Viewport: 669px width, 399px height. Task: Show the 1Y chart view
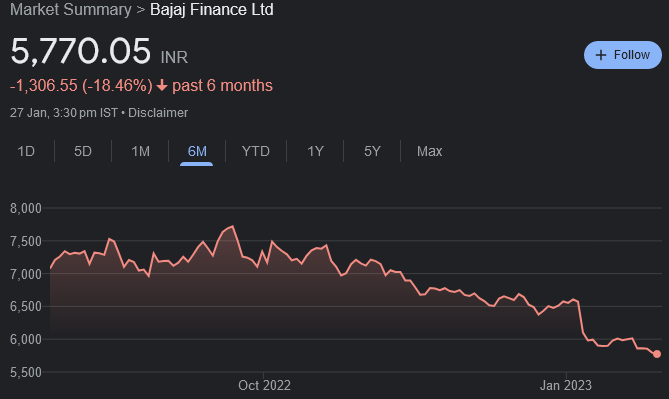coord(315,151)
